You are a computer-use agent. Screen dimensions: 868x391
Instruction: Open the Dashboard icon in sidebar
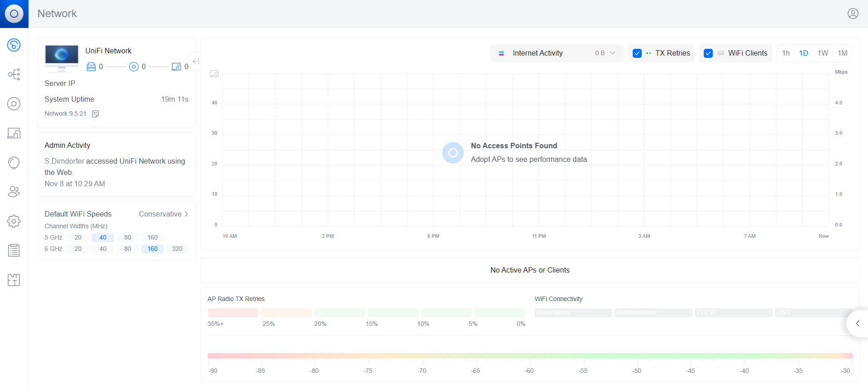tap(14, 45)
